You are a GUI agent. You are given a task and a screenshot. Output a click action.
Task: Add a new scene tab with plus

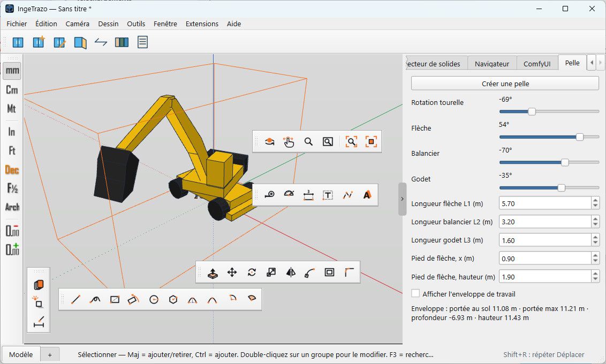tap(50, 355)
